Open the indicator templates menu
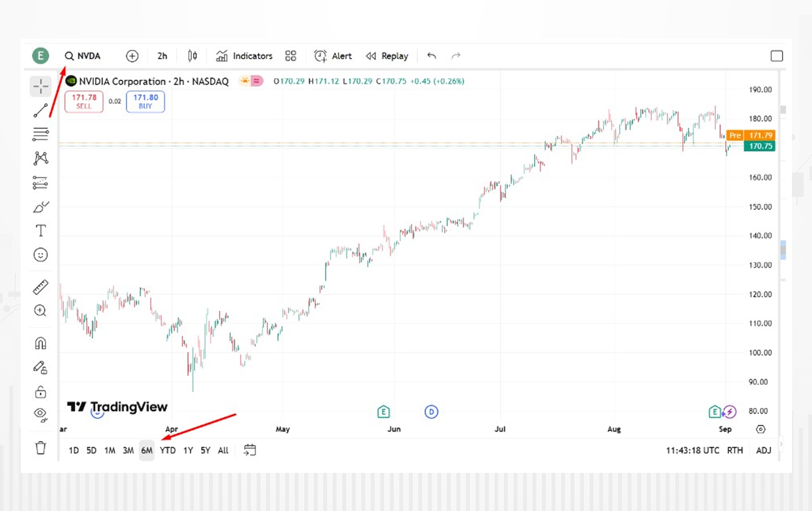 [x=290, y=56]
